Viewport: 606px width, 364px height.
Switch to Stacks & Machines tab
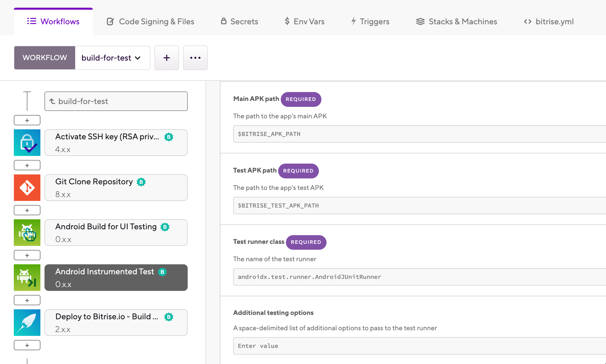456,21
